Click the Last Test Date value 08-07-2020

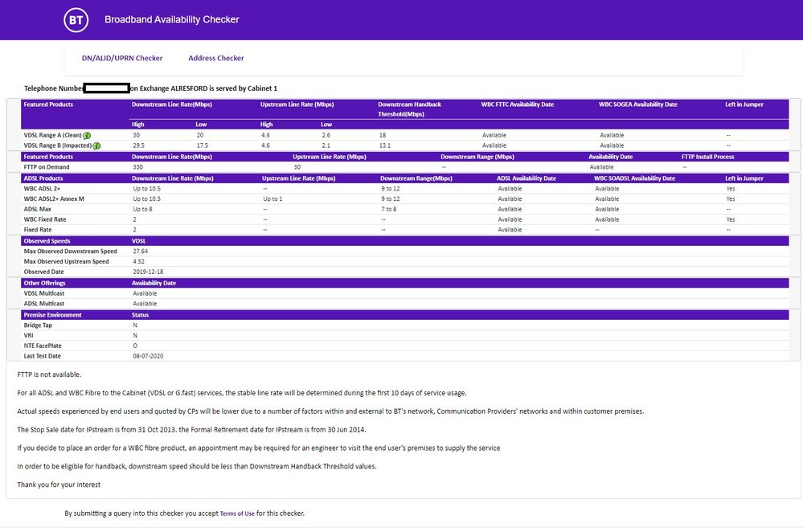[148, 356]
